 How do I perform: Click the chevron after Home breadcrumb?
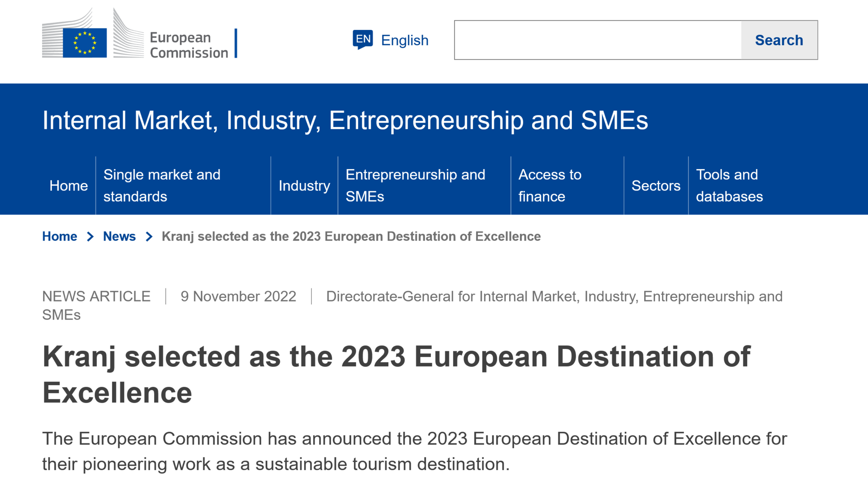click(x=90, y=236)
